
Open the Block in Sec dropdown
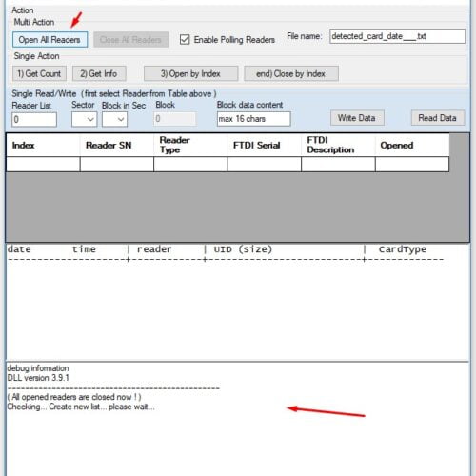114,120
